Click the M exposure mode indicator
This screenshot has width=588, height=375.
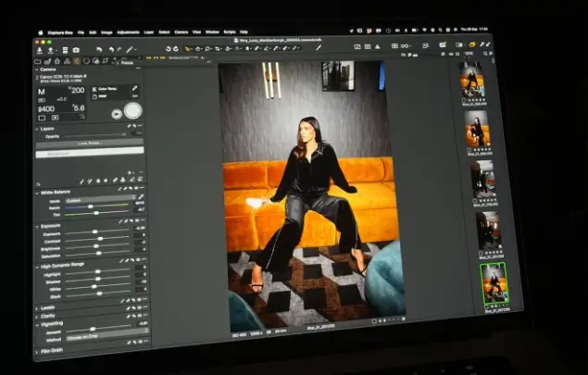42,92
